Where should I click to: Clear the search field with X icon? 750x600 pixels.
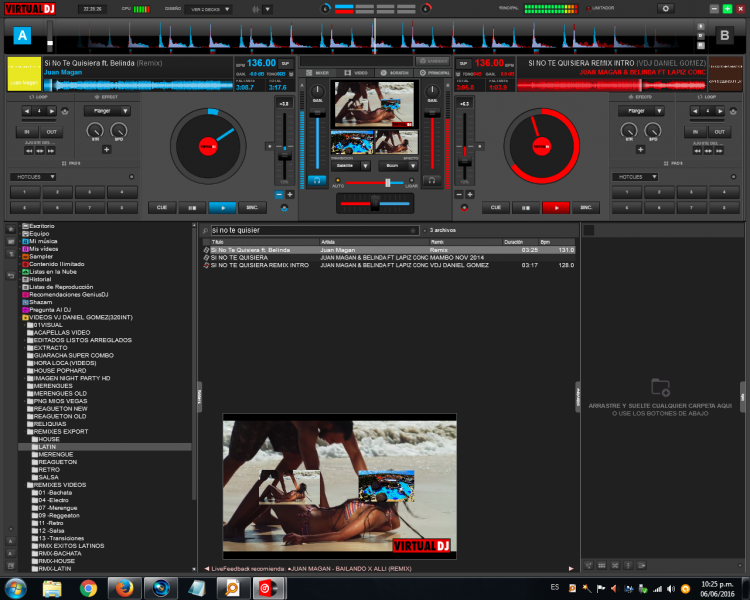click(413, 231)
